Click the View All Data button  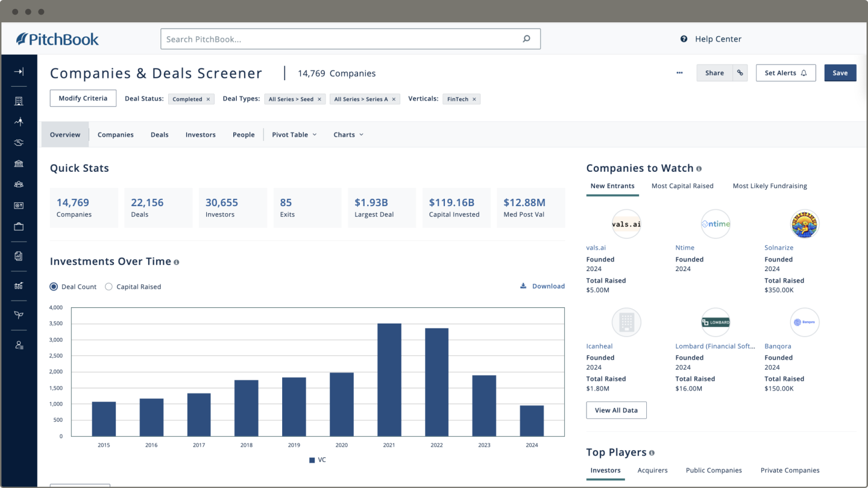(616, 410)
